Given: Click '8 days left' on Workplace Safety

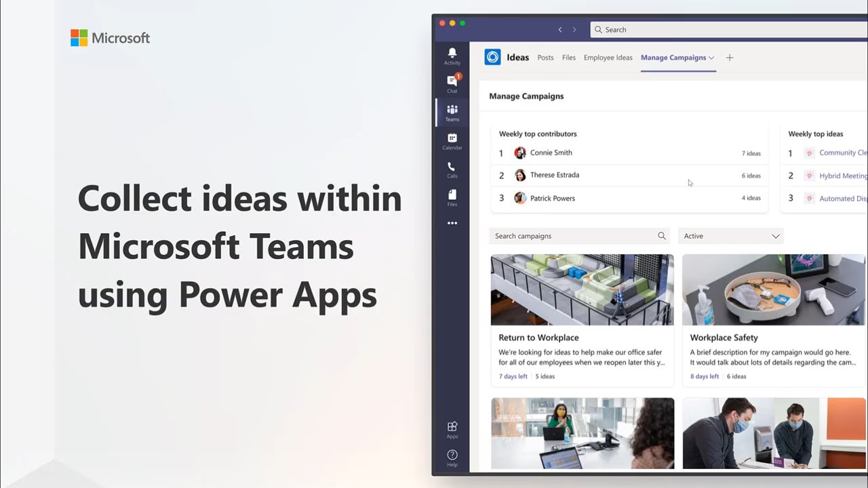Looking at the screenshot, I should click(705, 377).
